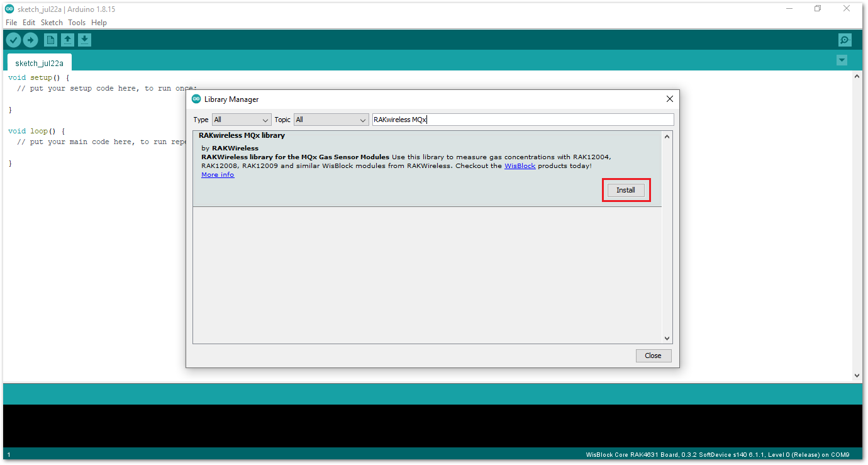Open the Help menu
The height and width of the screenshot is (465, 868).
pyautogui.click(x=99, y=23)
